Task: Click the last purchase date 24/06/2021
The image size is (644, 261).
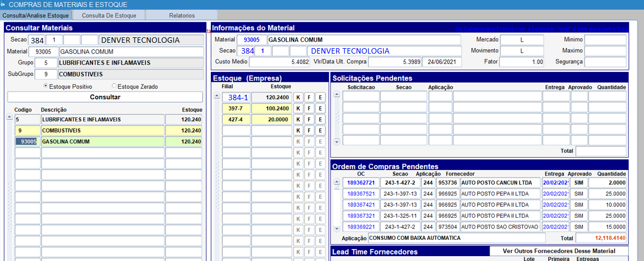Action: [442, 62]
